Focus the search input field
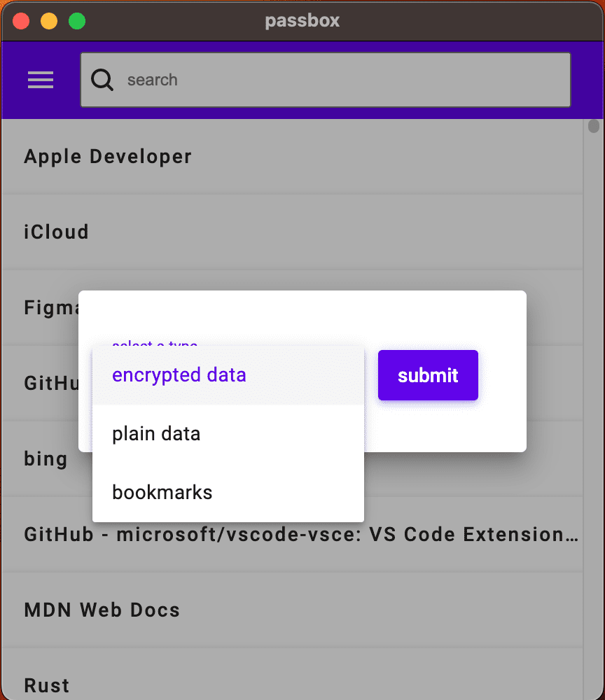This screenshot has height=700, width=605. (326, 80)
